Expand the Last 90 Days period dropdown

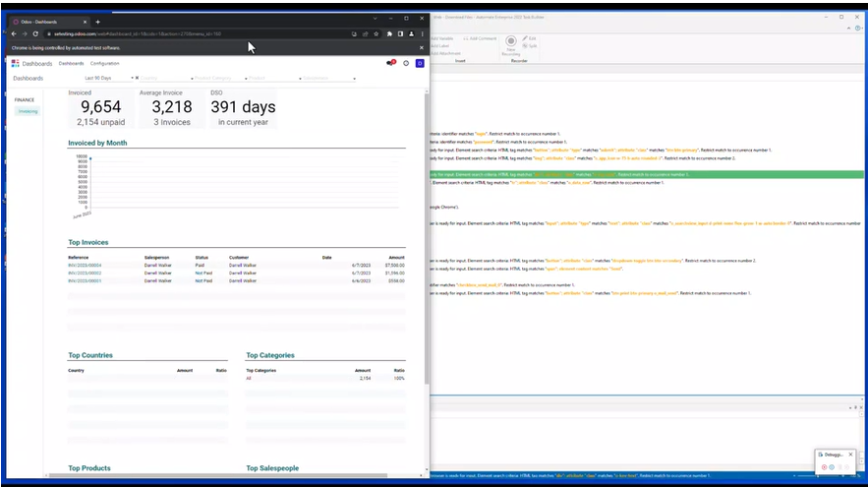click(x=132, y=78)
